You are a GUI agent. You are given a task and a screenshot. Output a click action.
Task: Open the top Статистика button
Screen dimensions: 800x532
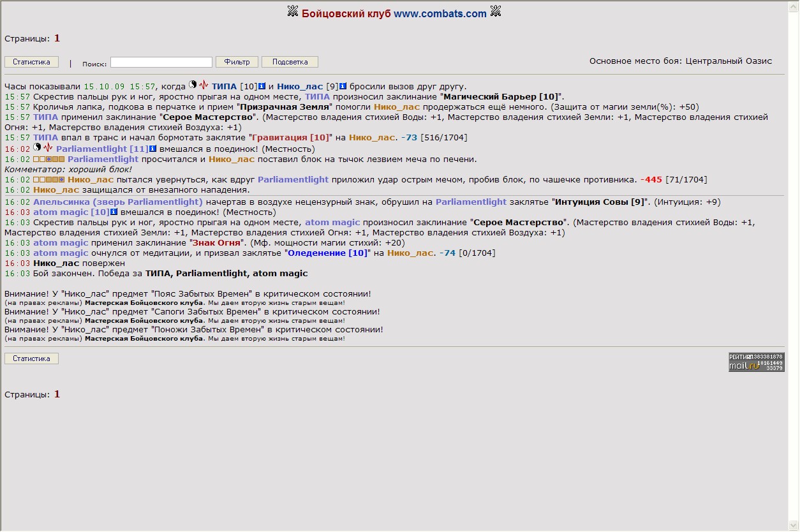pos(31,62)
